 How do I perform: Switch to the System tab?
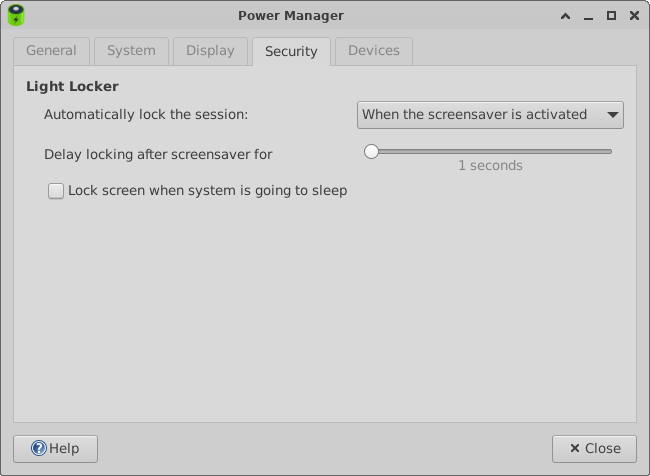coord(131,51)
